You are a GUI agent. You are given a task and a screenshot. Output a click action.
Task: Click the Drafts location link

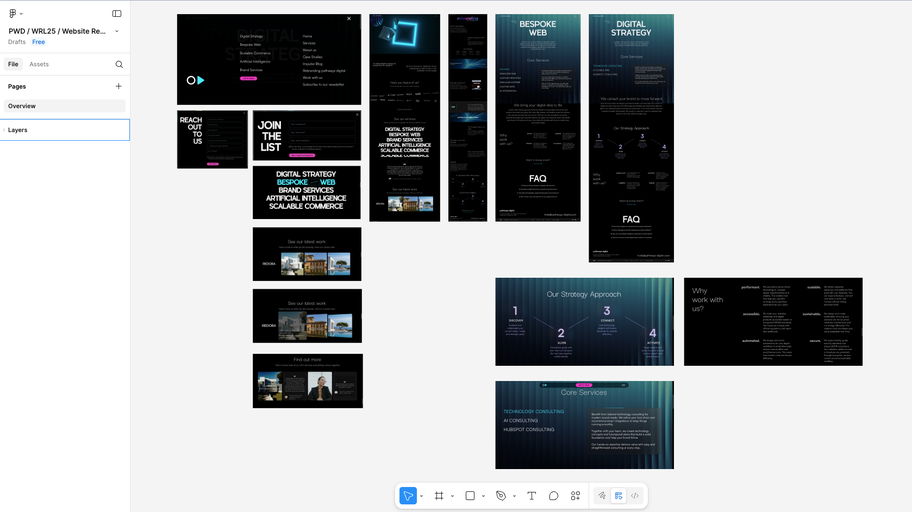pyautogui.click(x=17, y=42)
